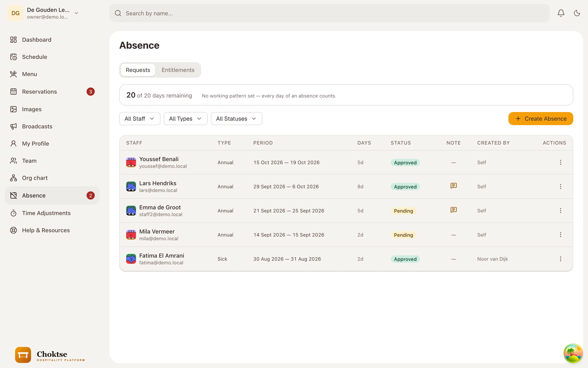The width and height of the screenshot is (588, 368).
Task: Switch to the Requests tab
Action: pyautogui.click(x=138, y=70)
